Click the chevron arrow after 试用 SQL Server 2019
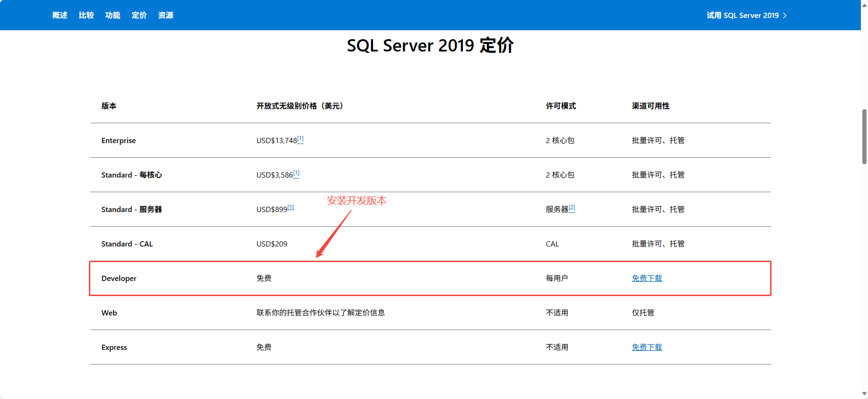868x399 pixels. click(x=785, y=16)
